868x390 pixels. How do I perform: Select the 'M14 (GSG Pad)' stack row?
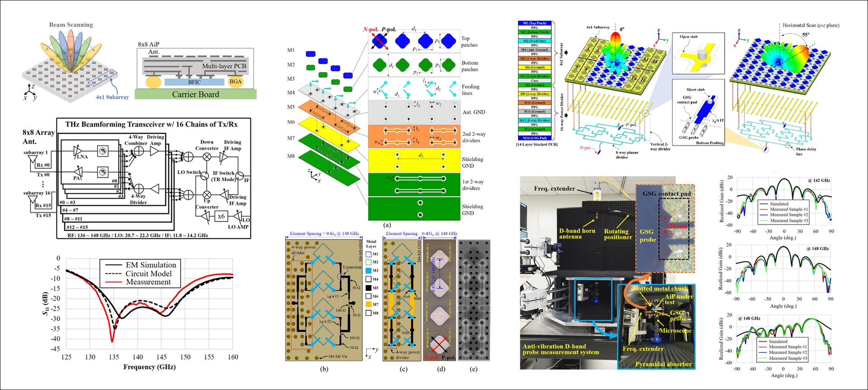click(535, 138)
